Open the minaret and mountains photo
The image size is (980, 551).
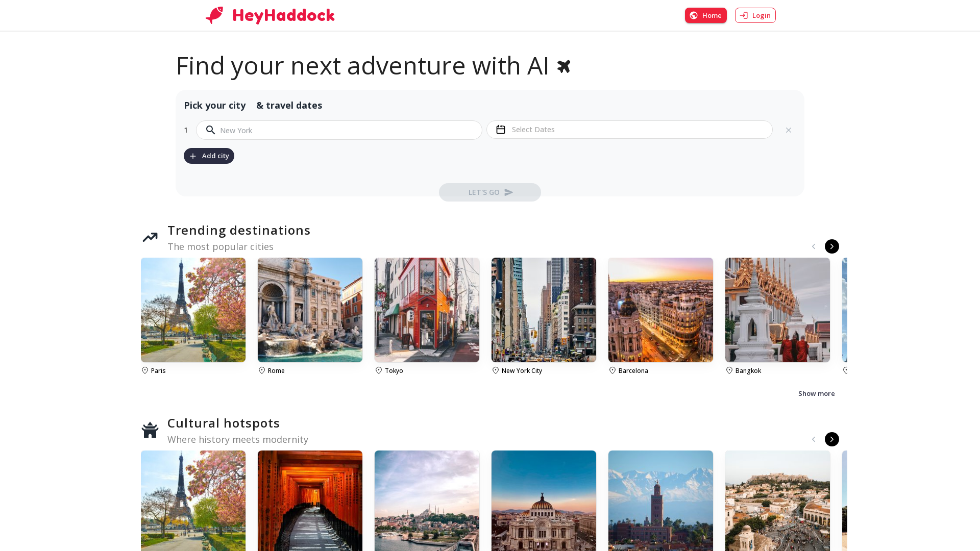pyautogui.click(x=660, y=500)
